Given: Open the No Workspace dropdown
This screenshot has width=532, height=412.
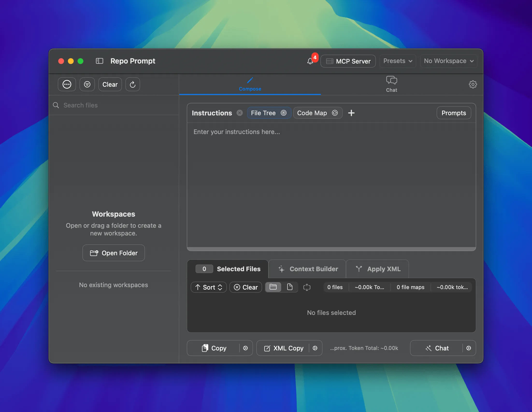Looking at the screenshot, I should click(448, 61).
